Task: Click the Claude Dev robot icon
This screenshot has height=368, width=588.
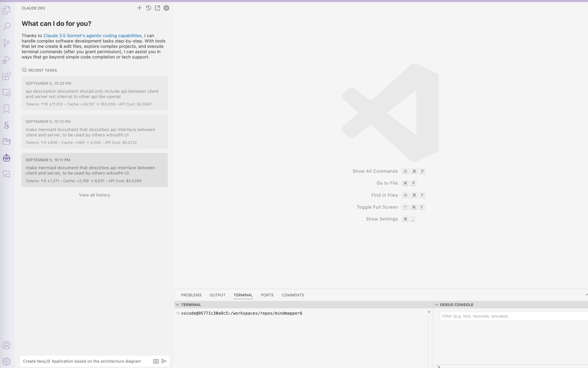Action: click(6, 158)
